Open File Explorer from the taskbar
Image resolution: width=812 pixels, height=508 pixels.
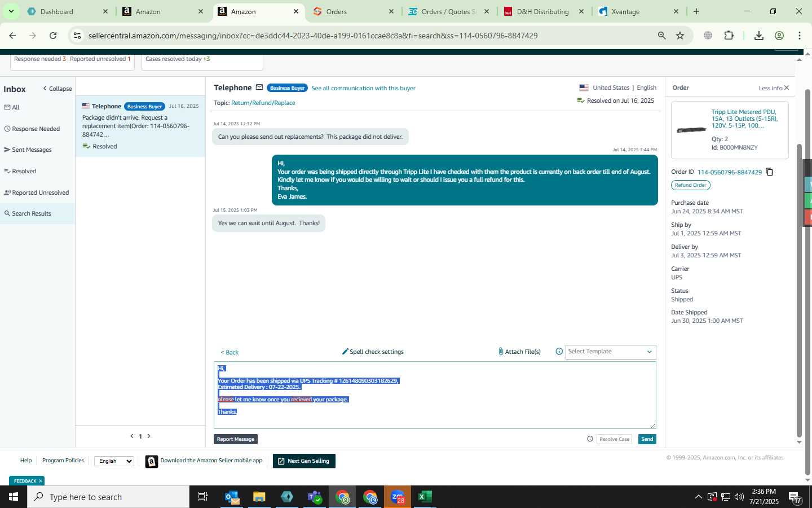click(x=259, y=497)
